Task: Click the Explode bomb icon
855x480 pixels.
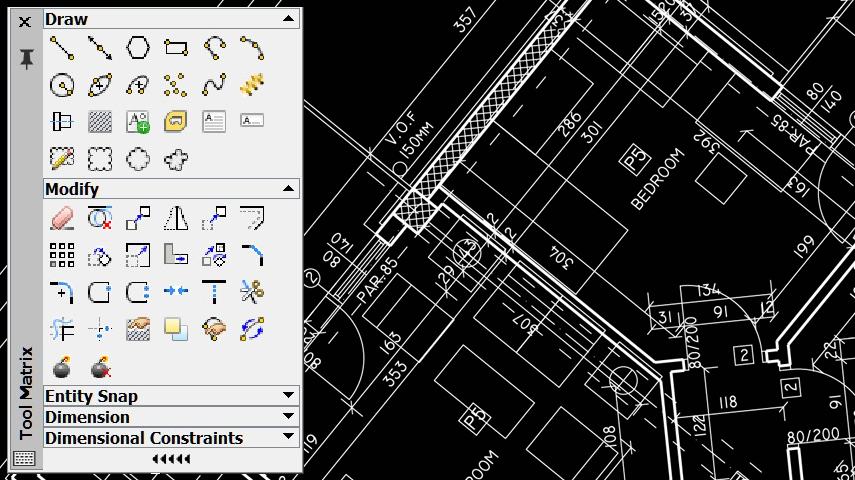Action: 62,367
